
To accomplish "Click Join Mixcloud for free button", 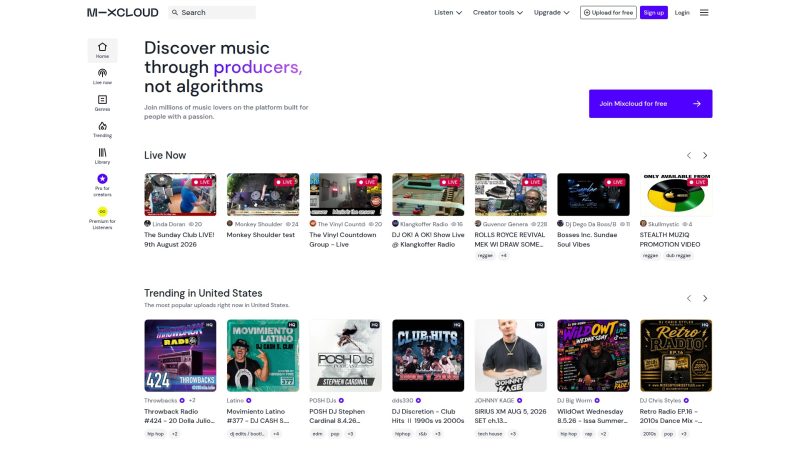I will [651, 104].
